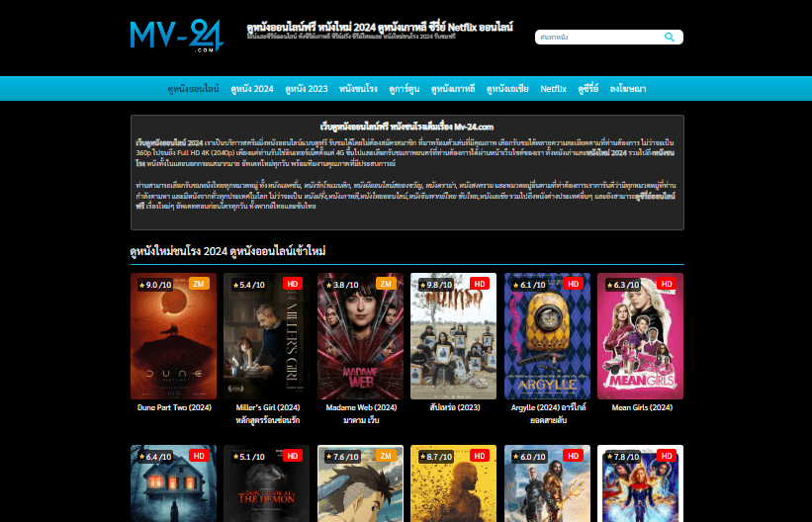Open the yellow poster rated 8.7/10

454,483
